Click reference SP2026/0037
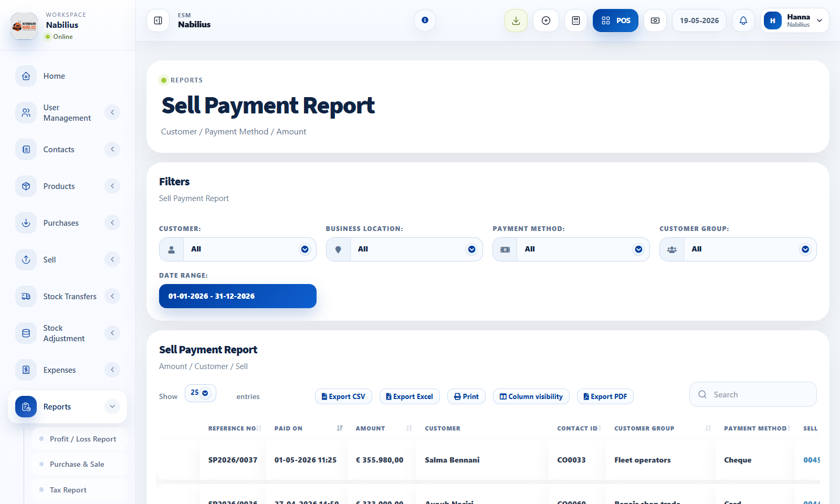Image resolution: width=840 pixels, height=504 pixels. (233, 460)
